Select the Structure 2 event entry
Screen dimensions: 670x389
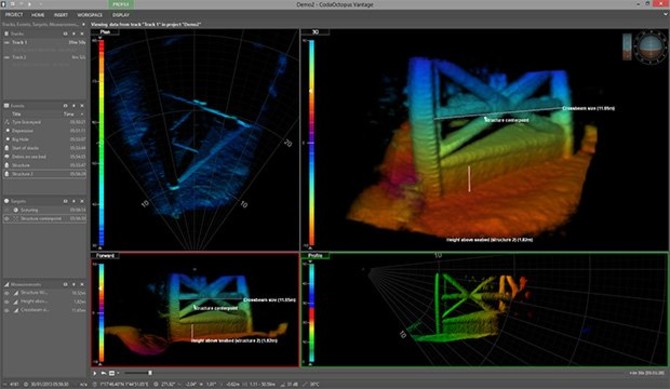44,174
